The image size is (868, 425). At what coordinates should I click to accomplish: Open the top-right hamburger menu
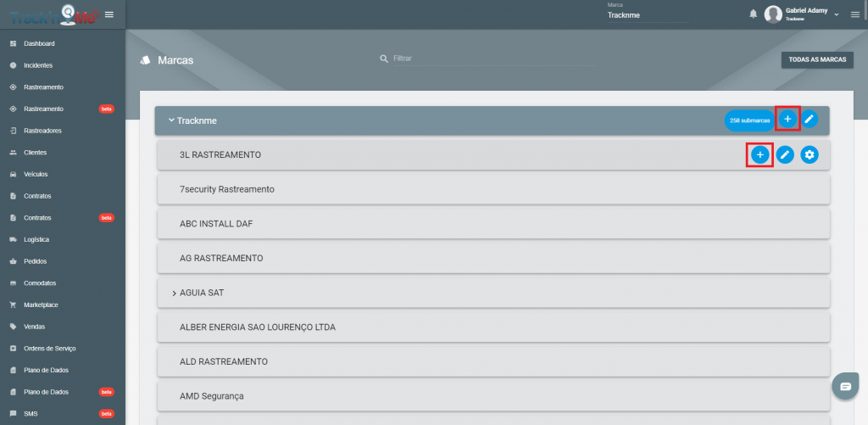pyautogui.click(x=854, y=14)
